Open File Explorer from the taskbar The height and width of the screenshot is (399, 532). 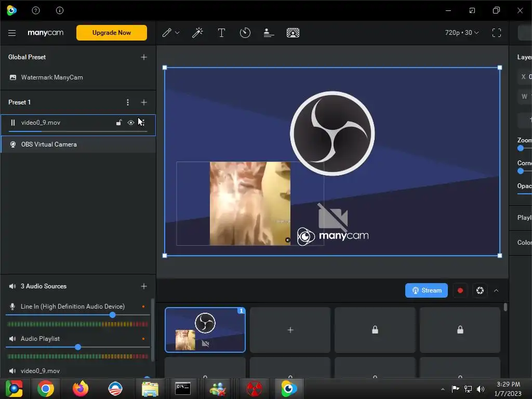[150, 389]
